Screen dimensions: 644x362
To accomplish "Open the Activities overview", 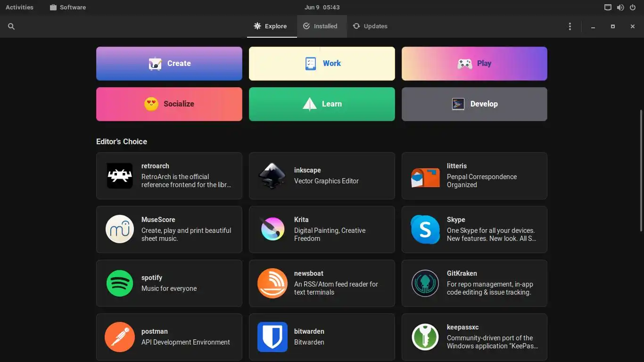I will pos(19,7).
